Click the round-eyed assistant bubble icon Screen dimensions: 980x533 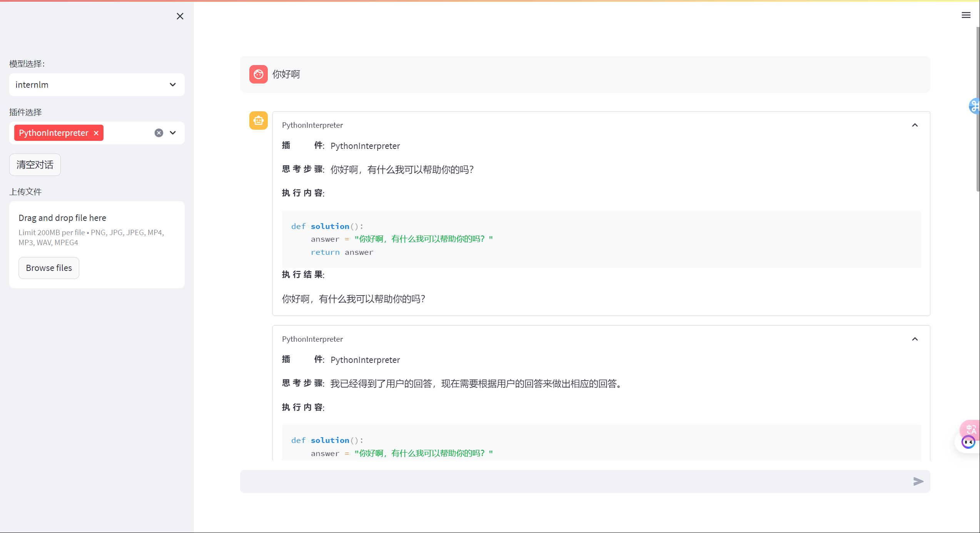(x=968, y=443)
